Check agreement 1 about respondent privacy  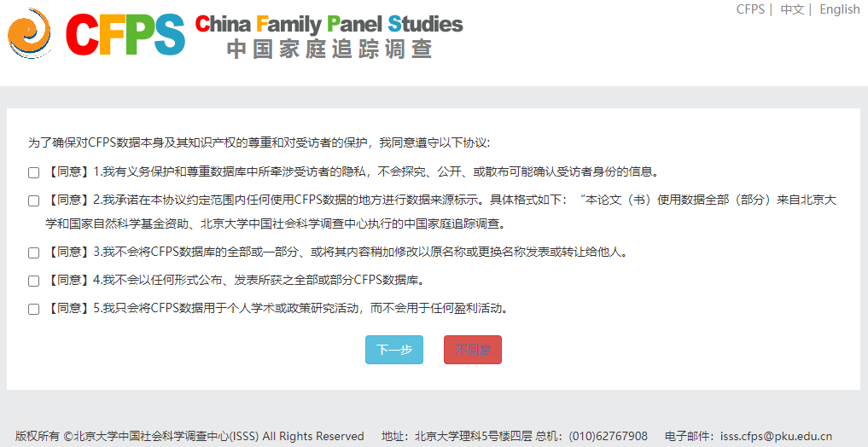click(x=34, y=172)
